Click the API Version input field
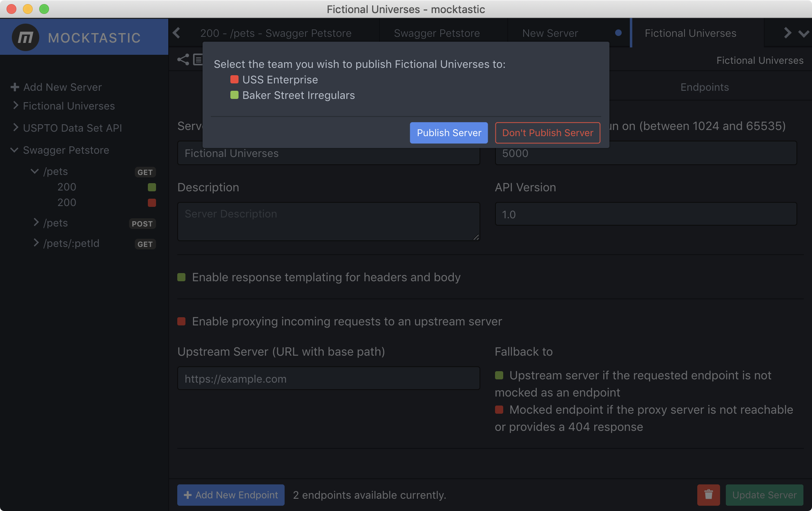Screen dimensions: 812x511 pos(646,214)
